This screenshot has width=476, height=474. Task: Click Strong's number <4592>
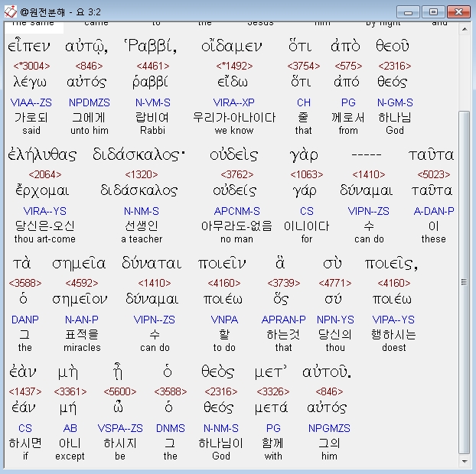point(82,283)
